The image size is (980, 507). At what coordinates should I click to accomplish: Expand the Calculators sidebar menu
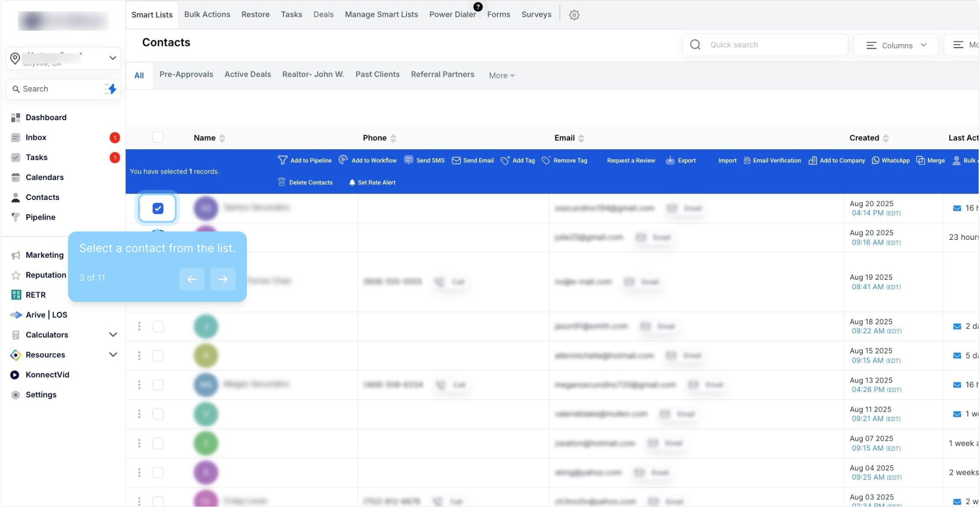[x=113, y=335]
